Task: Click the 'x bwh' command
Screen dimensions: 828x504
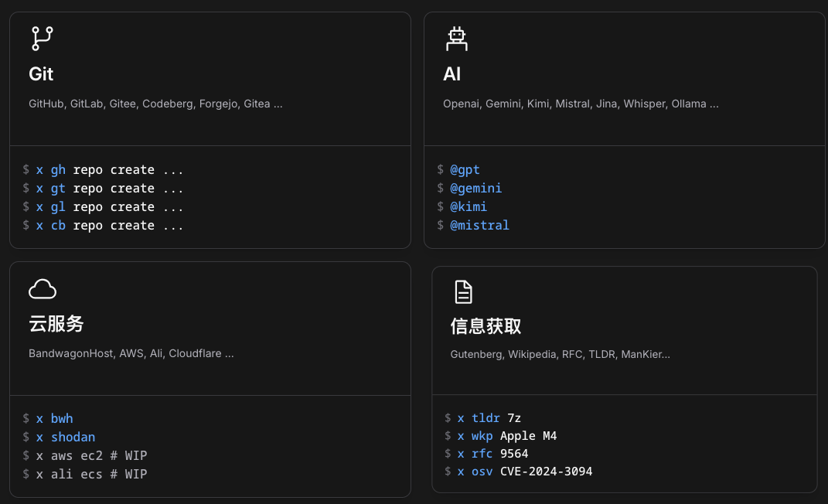Action: point(54,418)
